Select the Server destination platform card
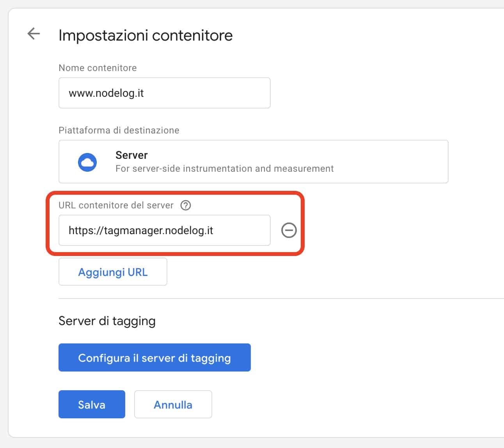The height and width of the screenshot is (448, 504). click(x=253, y=161)
